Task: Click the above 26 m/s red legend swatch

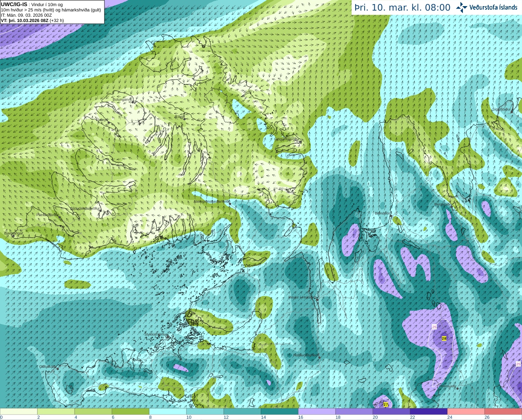Action: [503, 411]
